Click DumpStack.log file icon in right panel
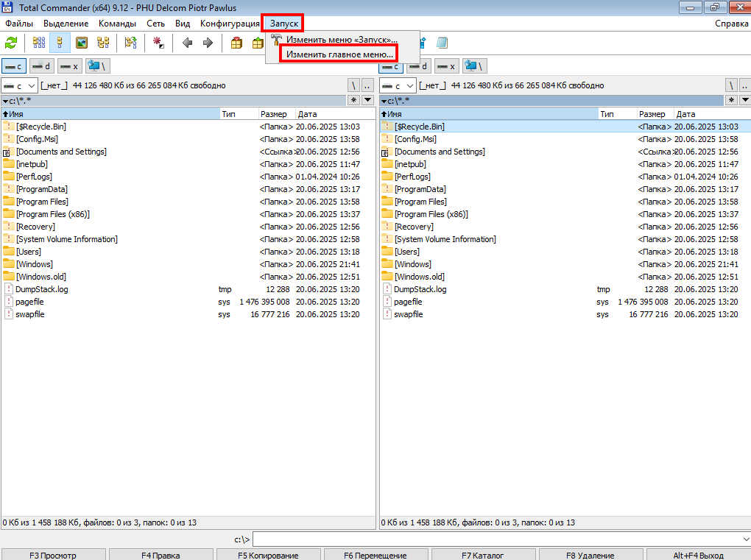 pyautogui.click(x=387, y=289)
